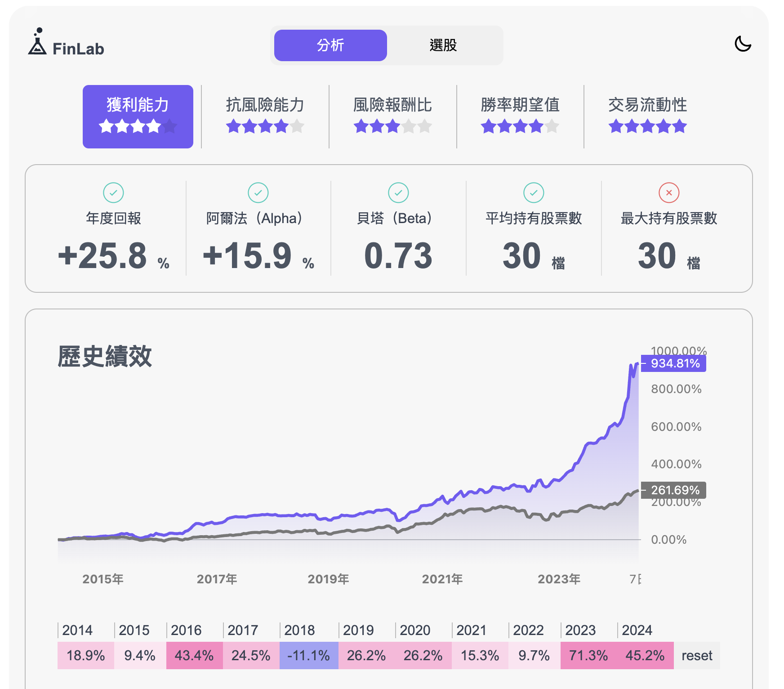The image size is (784, 689).
Task: Click the grayed-out star in 獲利能力 rating
Action: (x=169, y=127)
